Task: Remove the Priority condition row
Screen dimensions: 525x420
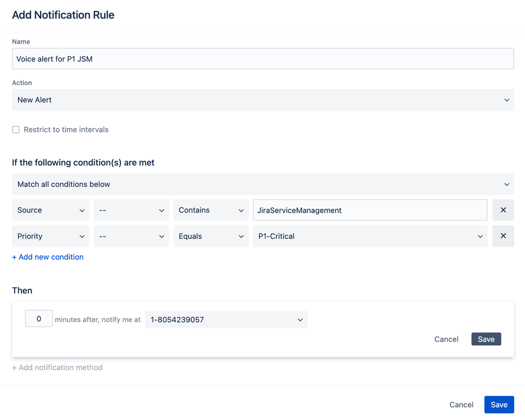Action: [x=503, y=236]
